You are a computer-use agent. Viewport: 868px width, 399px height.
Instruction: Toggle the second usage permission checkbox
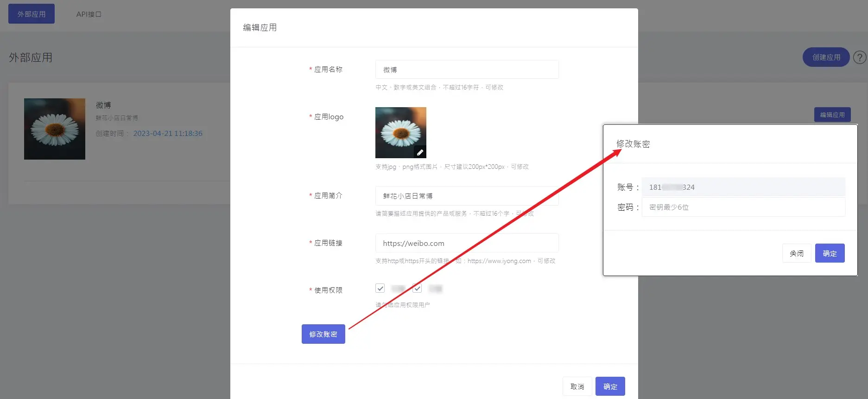(x=417, y=288)
